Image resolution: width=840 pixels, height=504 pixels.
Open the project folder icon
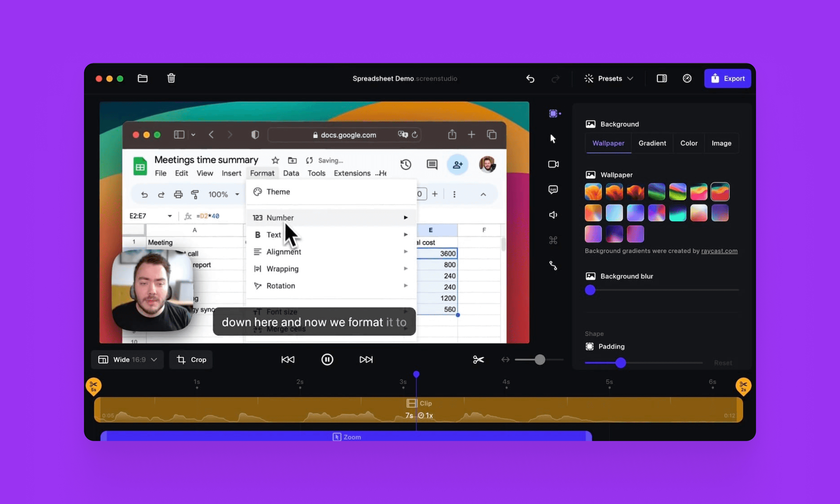(x=143, y=79)
